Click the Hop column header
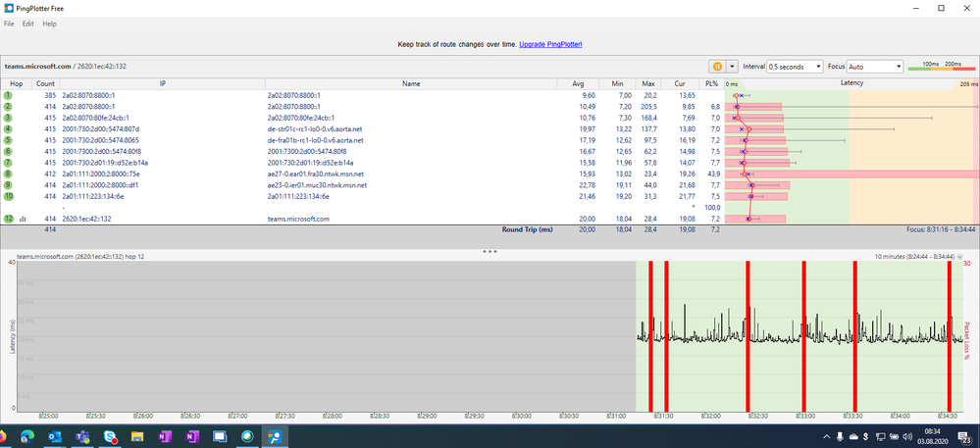 click(x=17, y=83)
